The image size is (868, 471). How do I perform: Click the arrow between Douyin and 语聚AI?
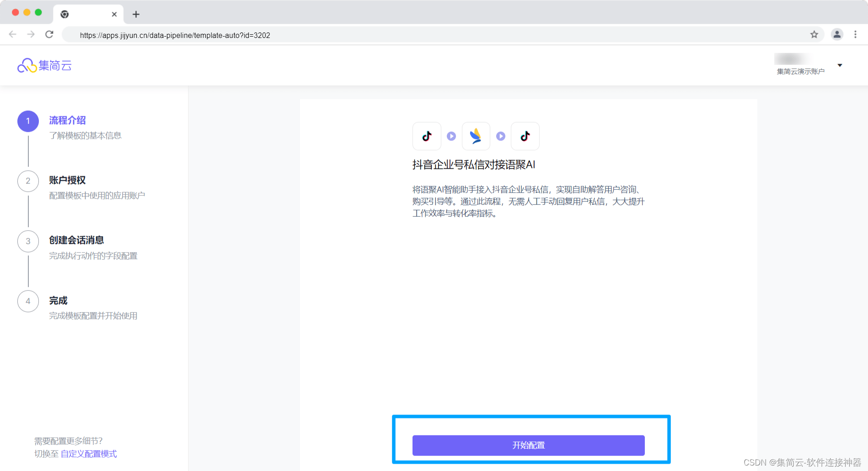[451, 136]
